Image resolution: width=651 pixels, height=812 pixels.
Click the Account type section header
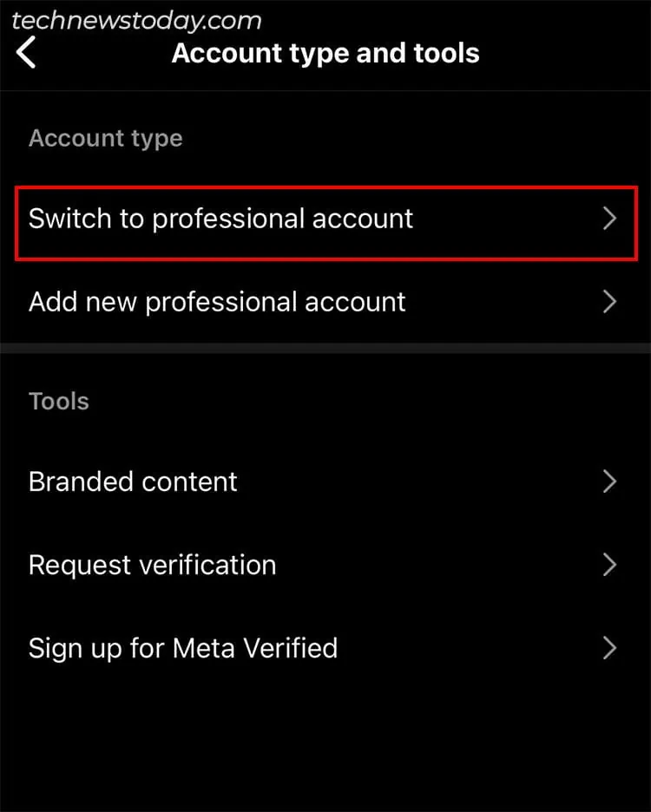[105, 137]
